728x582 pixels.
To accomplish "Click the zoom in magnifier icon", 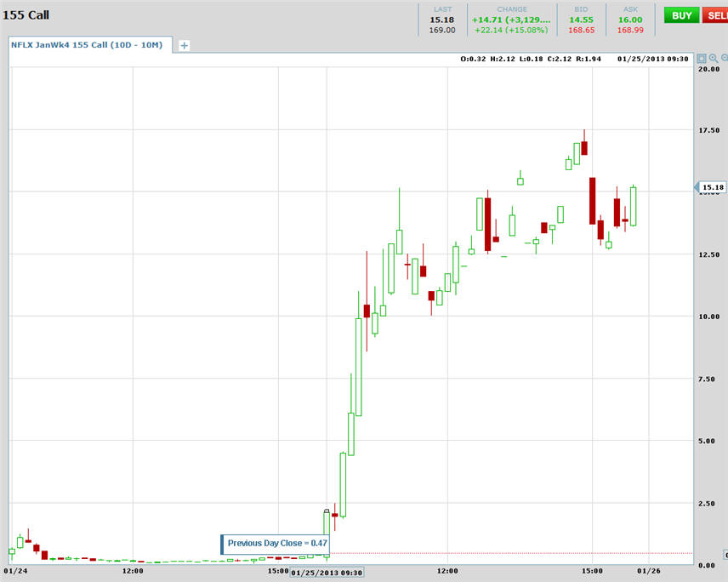I will pyautogui.click(x=714, y=59).
